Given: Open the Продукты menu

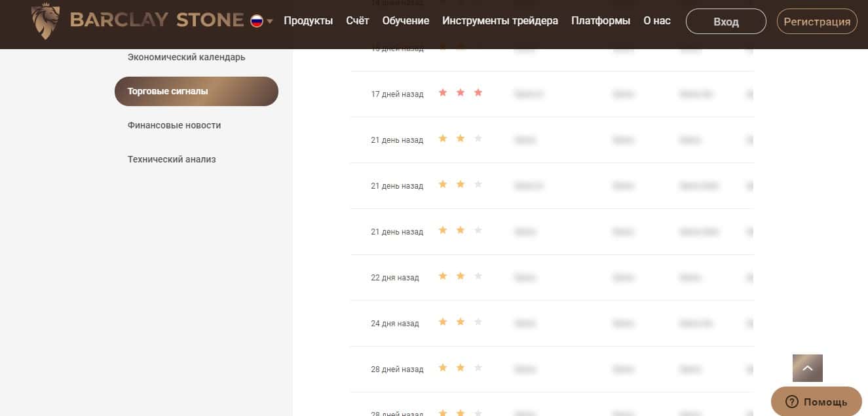Looking at the screenshot, I should coord(308,21).
